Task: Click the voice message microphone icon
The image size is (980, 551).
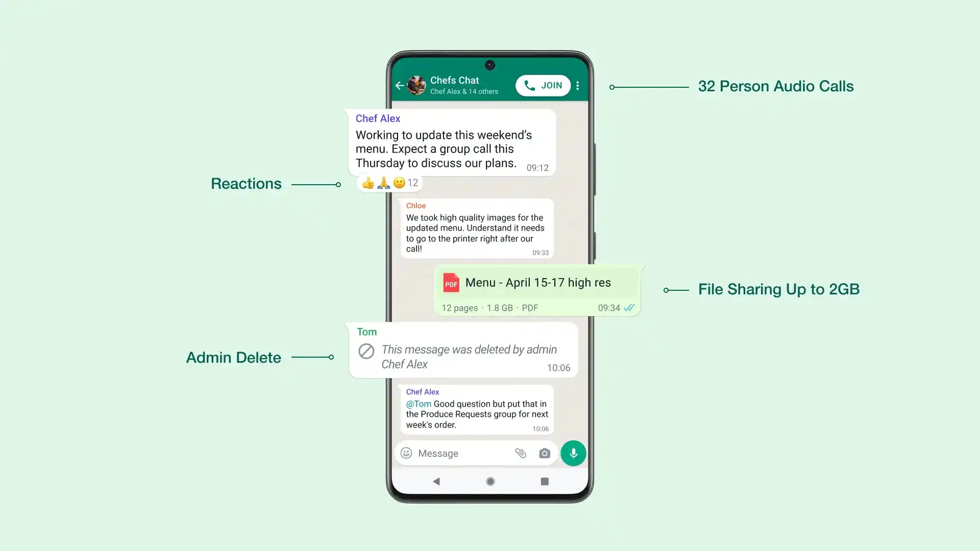Action: pyautogui.click(x=573, y=453)
